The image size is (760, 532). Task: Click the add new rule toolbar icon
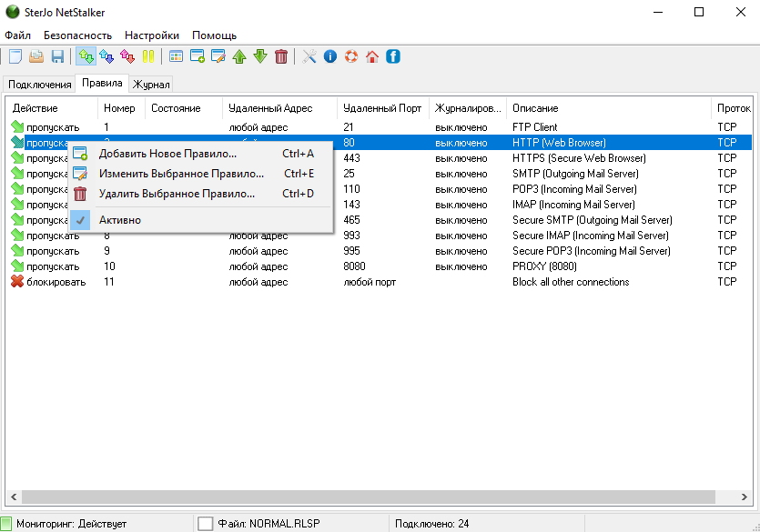[198, 56]
